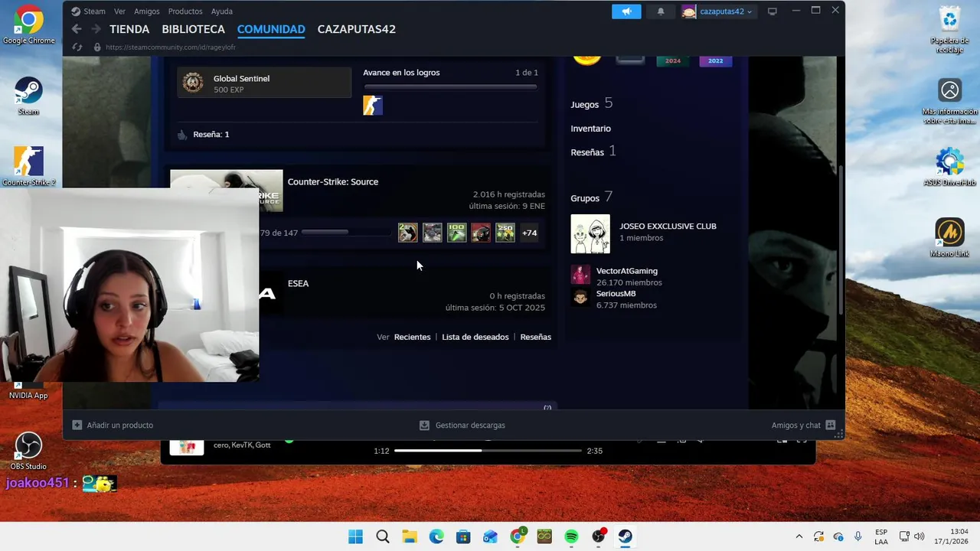Click the steamcommunity URL address bar
The height and width of the screenshot is (551, 980).
pyautogui.click(x=171, y=47)
